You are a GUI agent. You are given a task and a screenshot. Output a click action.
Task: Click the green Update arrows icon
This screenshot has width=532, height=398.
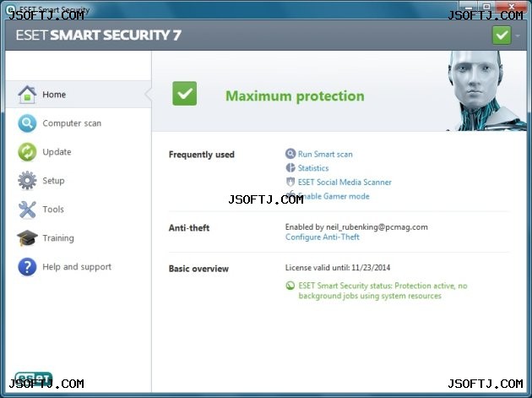[x=27, y=152]
